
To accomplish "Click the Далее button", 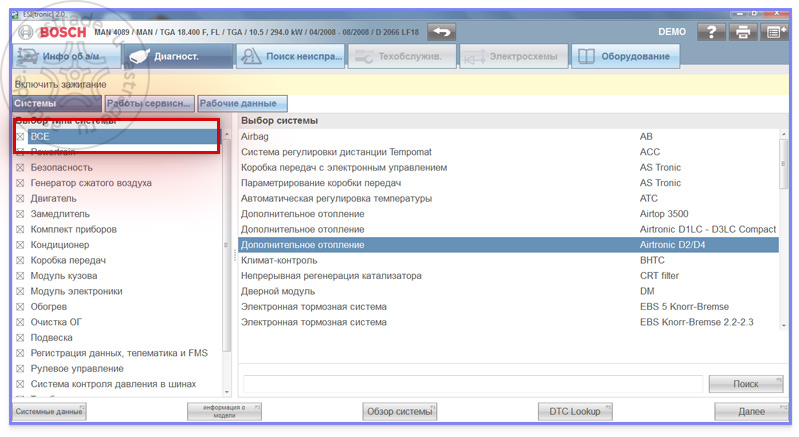I will pos(752,412).
